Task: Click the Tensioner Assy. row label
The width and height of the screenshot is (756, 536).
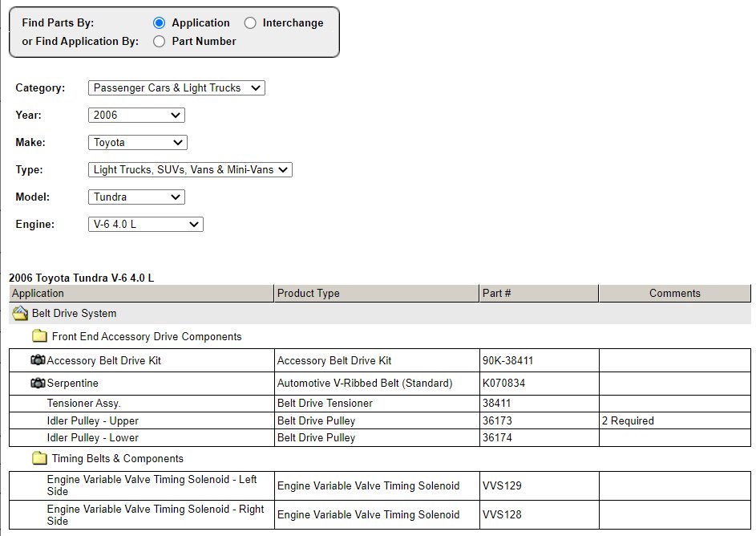Action: pos(83,403)
